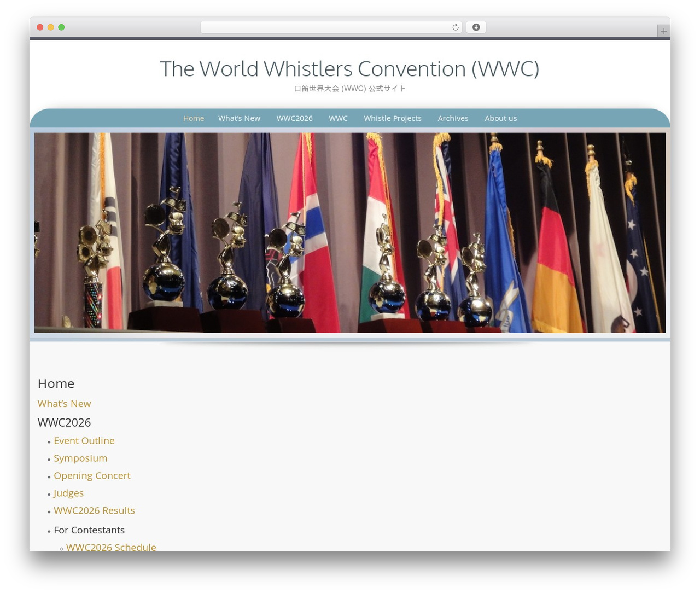700x593 pixels.
Task: Open the Archives menu item
Action: (x=453, y=118)
